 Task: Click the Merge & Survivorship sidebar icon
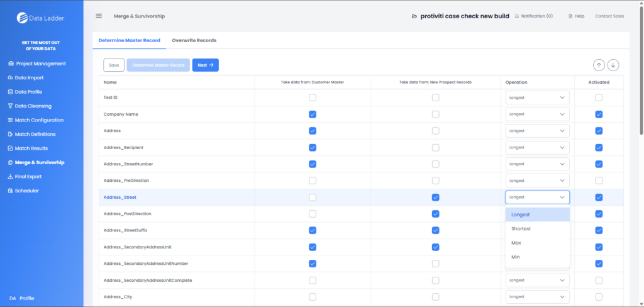11,162
